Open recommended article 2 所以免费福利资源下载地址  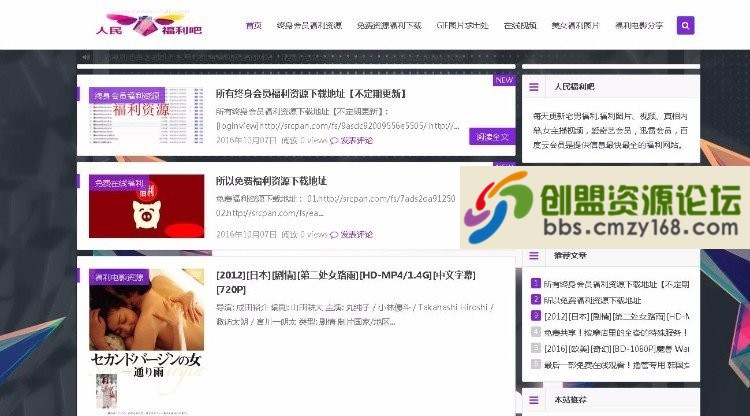592,300
